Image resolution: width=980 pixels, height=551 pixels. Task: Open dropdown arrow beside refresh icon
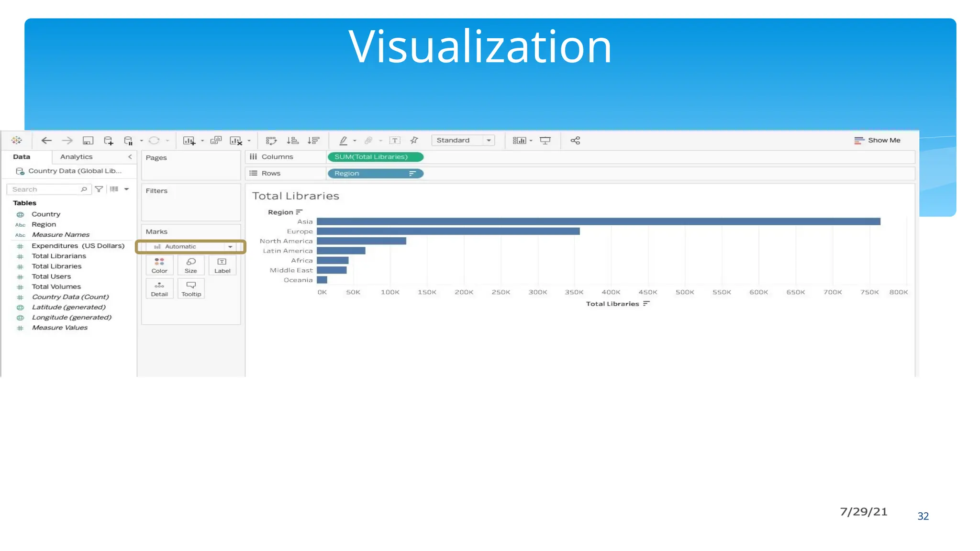tap(167, 141)
